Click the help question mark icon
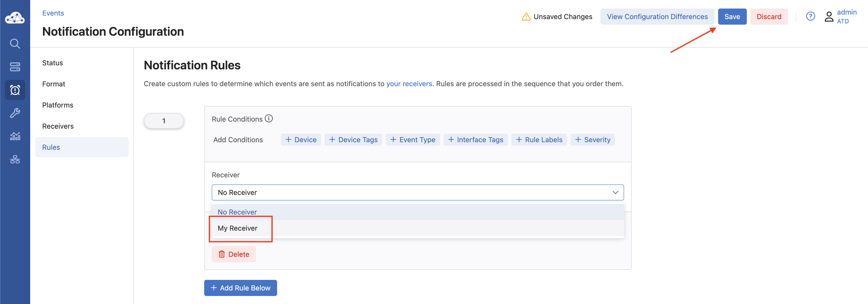The height and width of the screenshot is (304, 868). coord(810,16)
